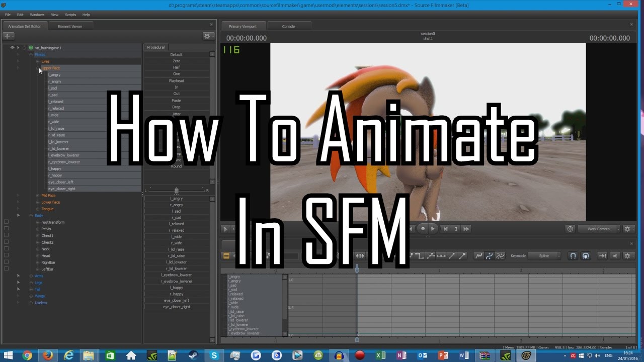This screenshot has width=644, height=362.
Task: Apply the Default procedural preset
Action: coord(177,54)
